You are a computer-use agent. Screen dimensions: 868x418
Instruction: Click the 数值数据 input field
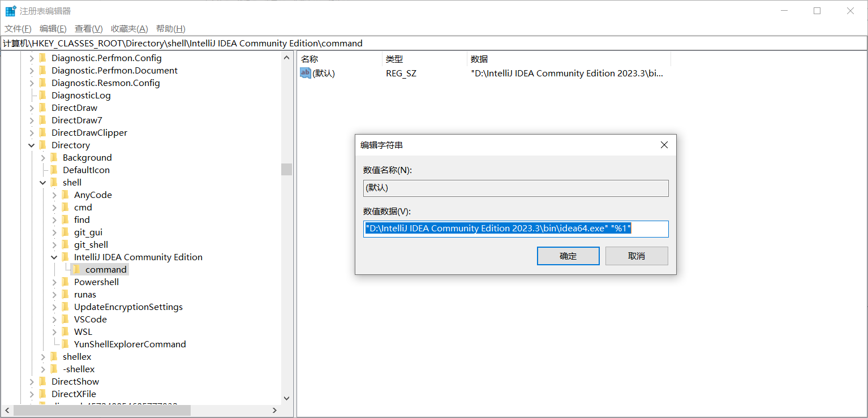[x=515, y=229]
